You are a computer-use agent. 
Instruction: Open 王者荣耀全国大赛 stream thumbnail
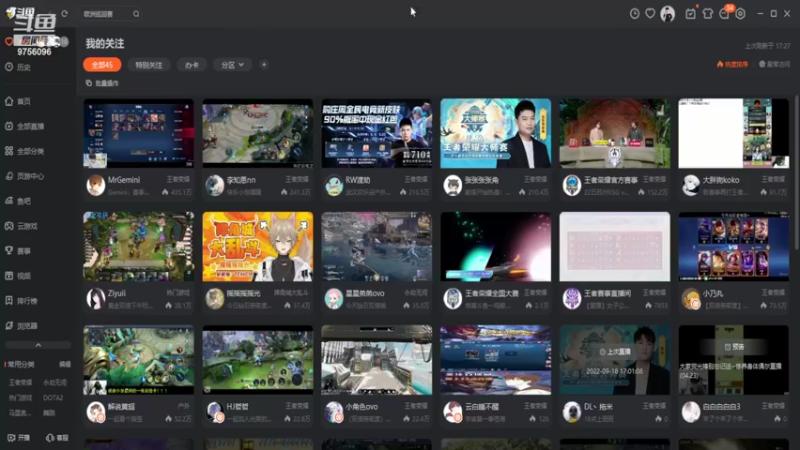[495, 246]
